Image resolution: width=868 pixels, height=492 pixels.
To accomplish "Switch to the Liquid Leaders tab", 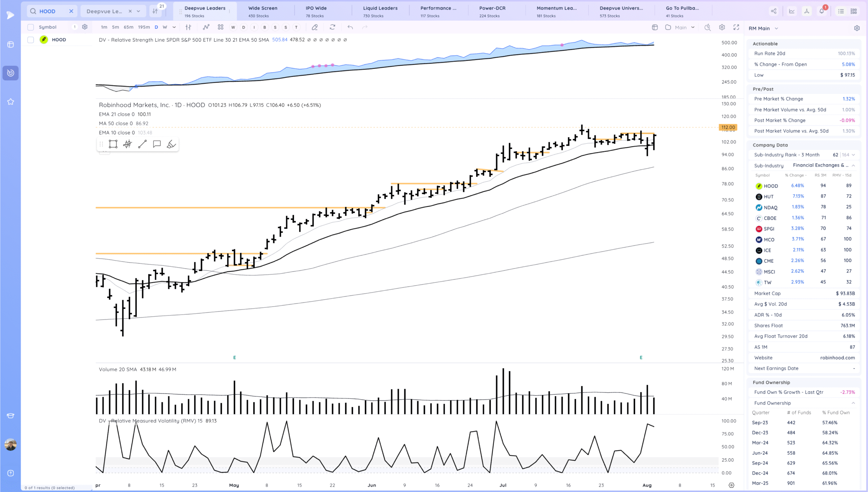I will pos(380,12).
